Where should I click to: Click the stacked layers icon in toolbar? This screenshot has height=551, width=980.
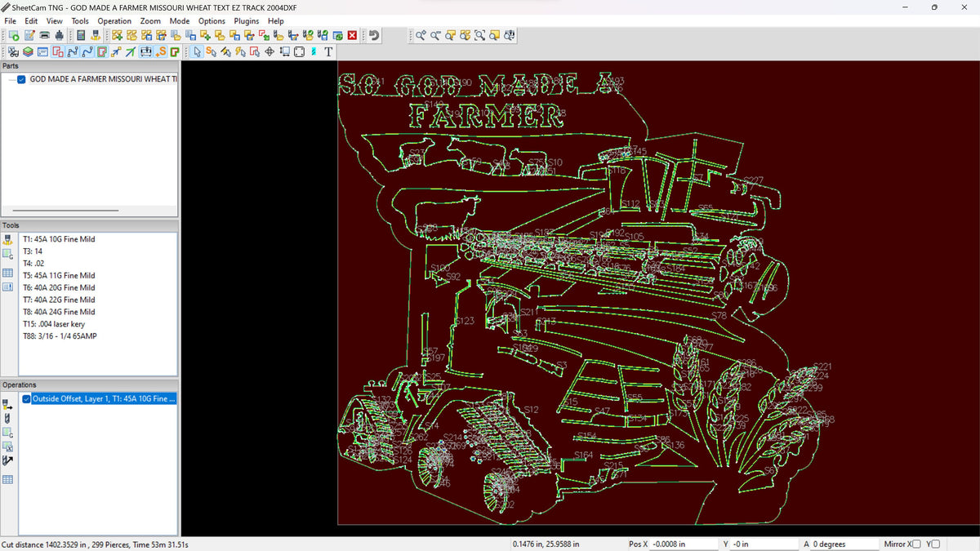28,51
